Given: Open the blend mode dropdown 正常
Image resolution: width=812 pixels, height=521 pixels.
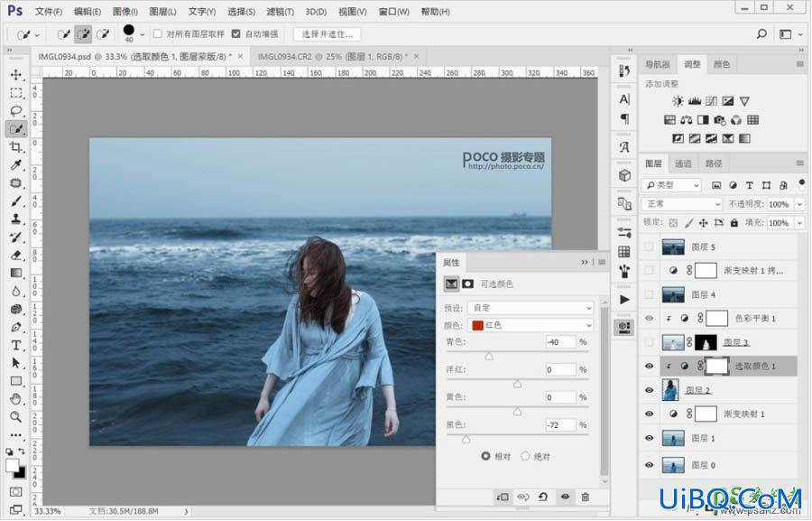Looking at the screenshot, I should 681,204.
